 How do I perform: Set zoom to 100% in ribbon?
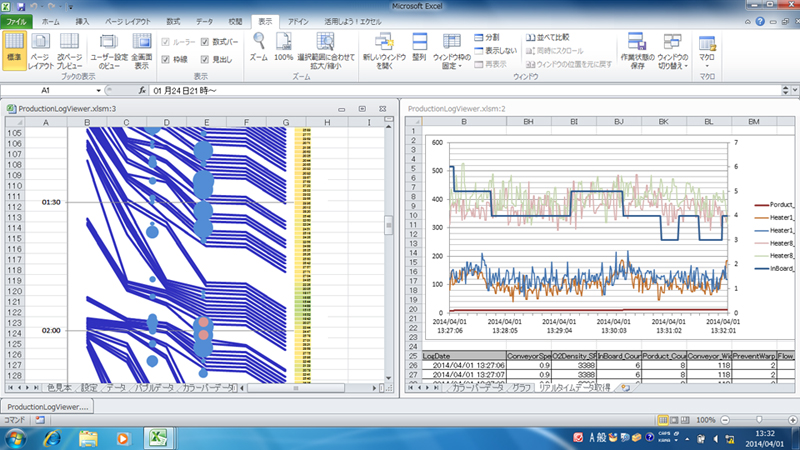284,42
